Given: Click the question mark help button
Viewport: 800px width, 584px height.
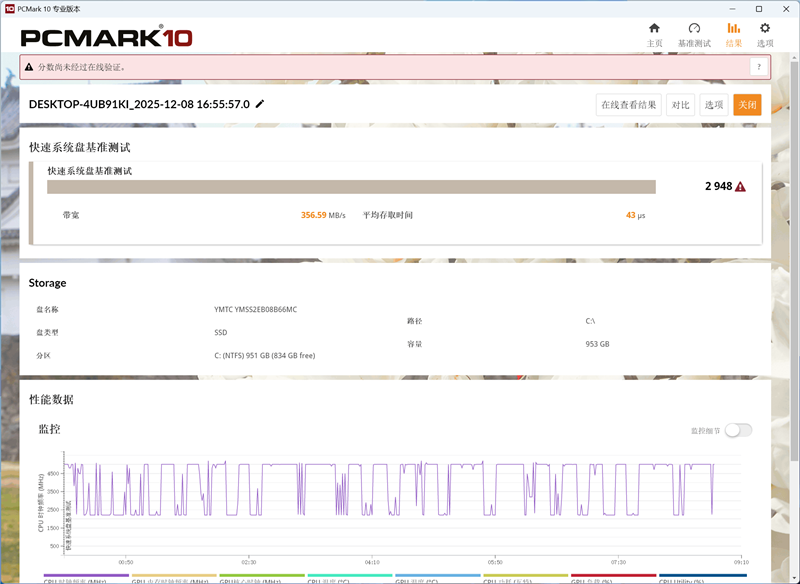Looking at the screenshot, I should tap(759, 67).
